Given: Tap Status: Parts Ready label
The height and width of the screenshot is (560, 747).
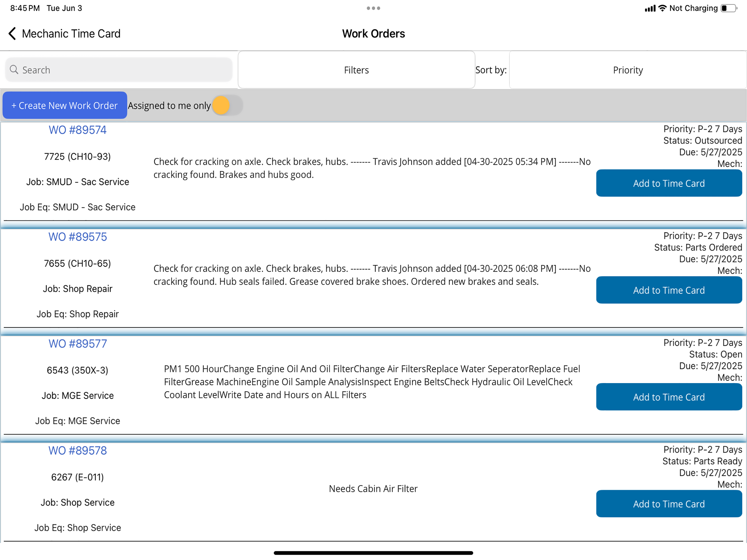Looking at the screenshot, I should tap(702, 461).
